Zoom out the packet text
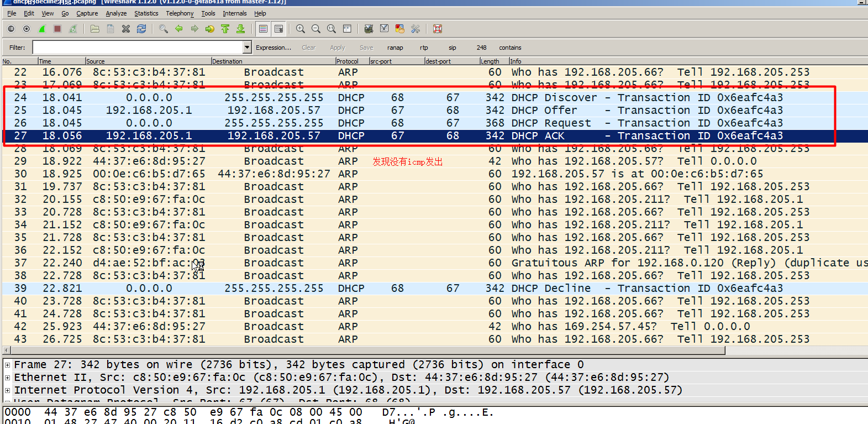The height and width of the screenshot is (424, 868). (x=316, y=29)
